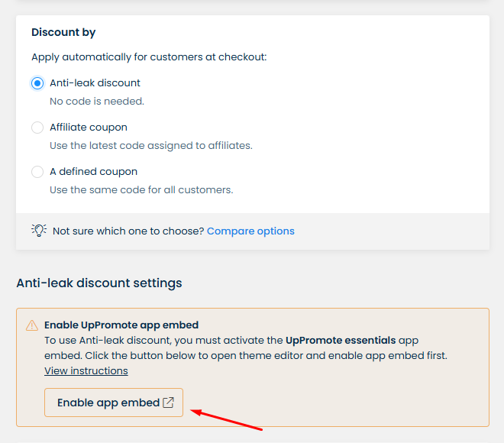The image size is (504, 443).
Task: Click the 'Affiliate coupon' option label
Action: coord(89,128)
